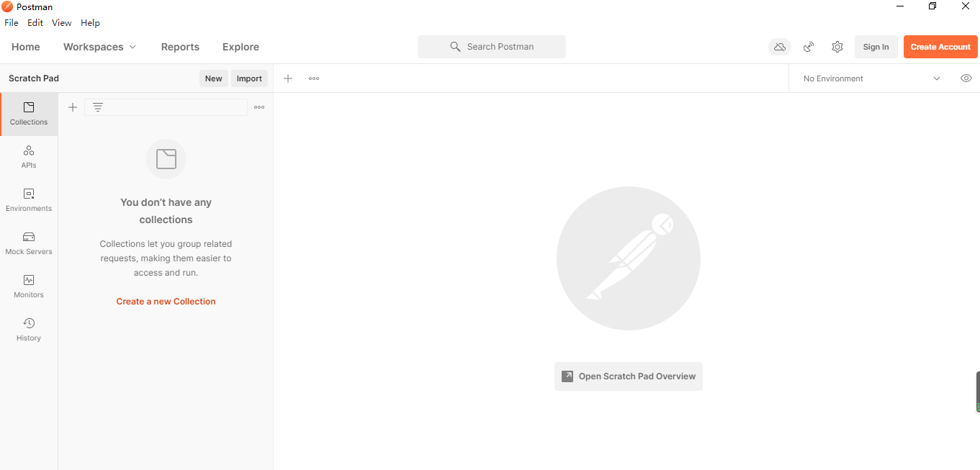Click Open Scratch Pad Overview button
Screen dimensions: 980x470
(629, 376)
